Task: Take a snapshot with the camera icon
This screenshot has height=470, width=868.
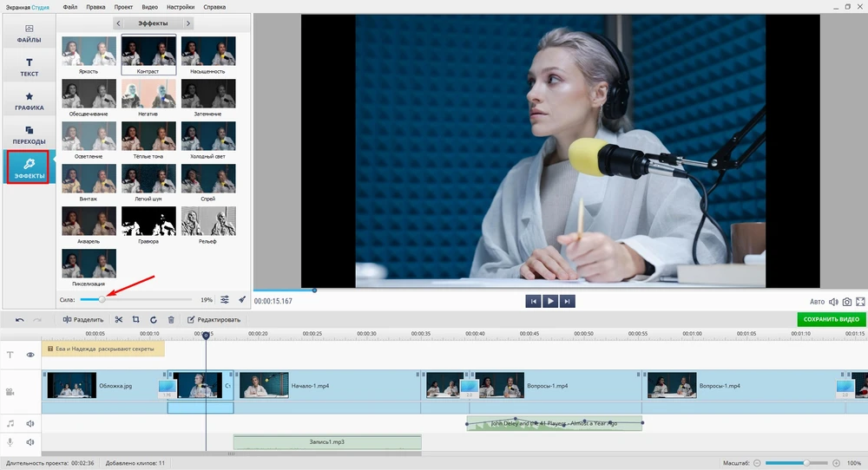Action: pyautogui.click(x=846, y=302)
